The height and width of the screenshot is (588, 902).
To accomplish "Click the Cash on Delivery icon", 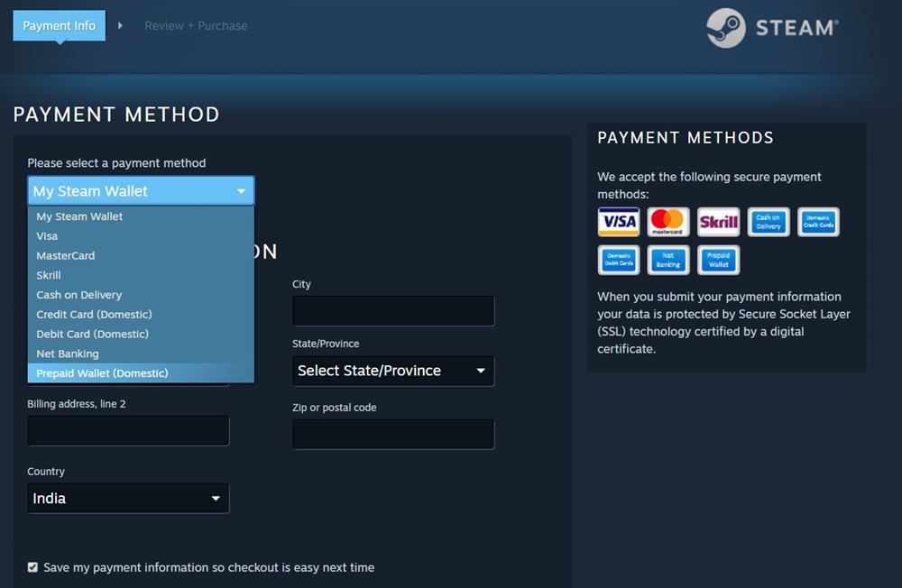I will [x=768, y=222].
